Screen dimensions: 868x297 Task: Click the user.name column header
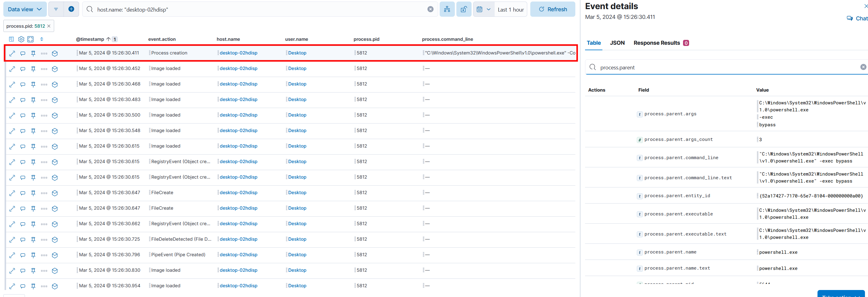pyautogui.click(x=297, y=39)
